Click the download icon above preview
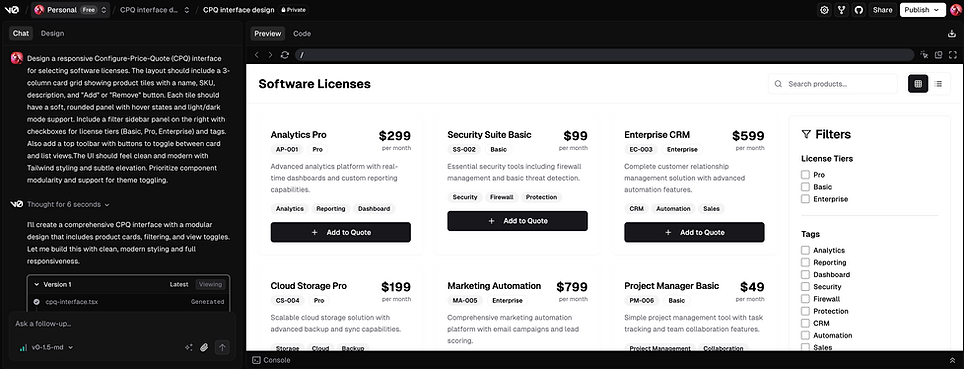The image size is (964, 369). 952,34
